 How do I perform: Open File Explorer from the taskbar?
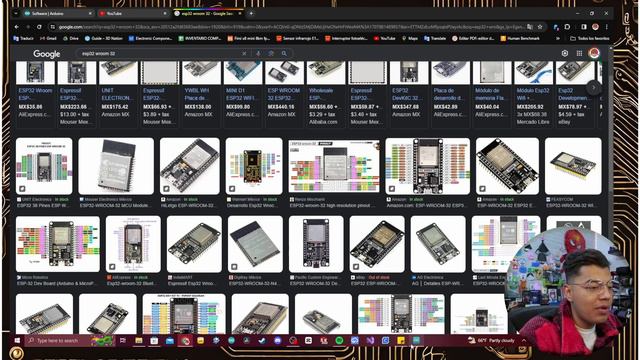(x=139, y=340)
